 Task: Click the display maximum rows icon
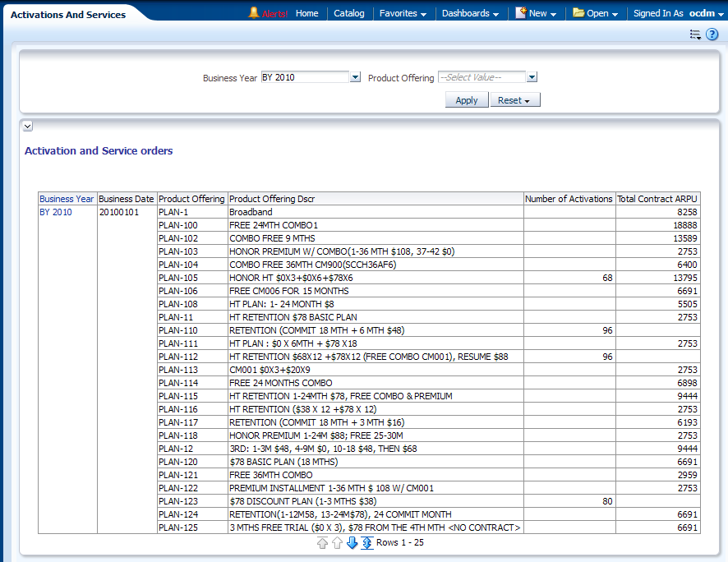366,543
